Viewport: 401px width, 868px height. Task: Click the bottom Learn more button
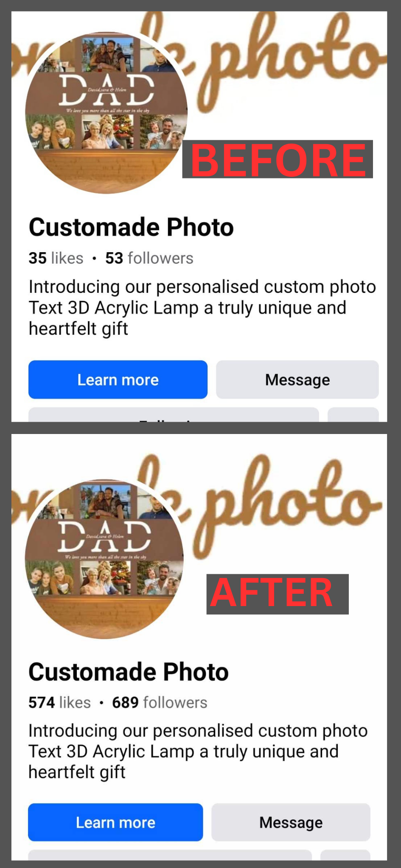pyautogui.click(x=115, y=822)
